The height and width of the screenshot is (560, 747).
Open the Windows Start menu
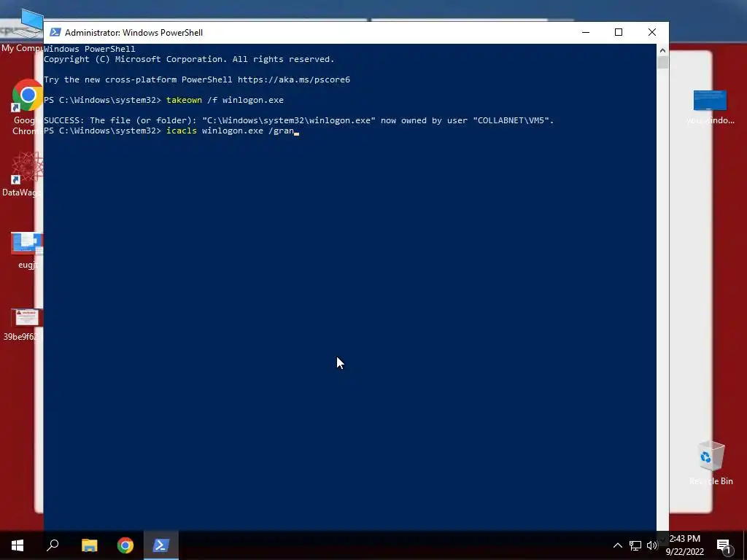pos(18,545)
